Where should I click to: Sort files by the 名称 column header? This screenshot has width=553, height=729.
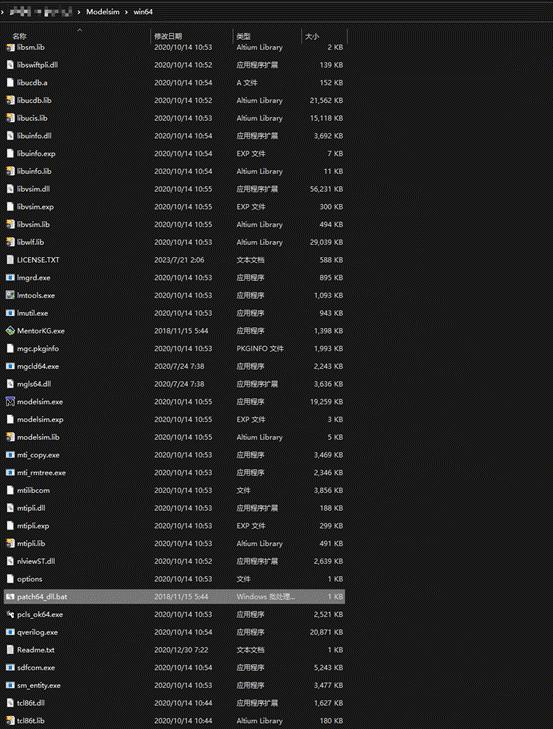pyautogui.click(x=20, y=36)
